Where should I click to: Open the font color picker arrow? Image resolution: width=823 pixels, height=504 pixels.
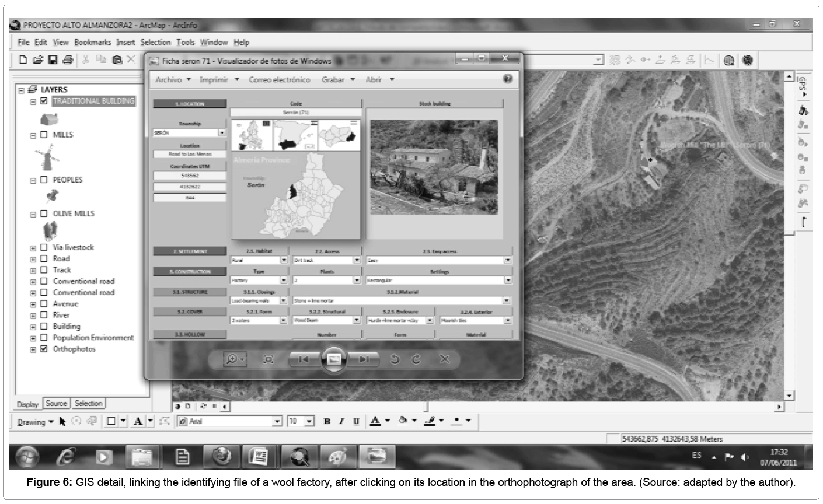pos(387,421)
